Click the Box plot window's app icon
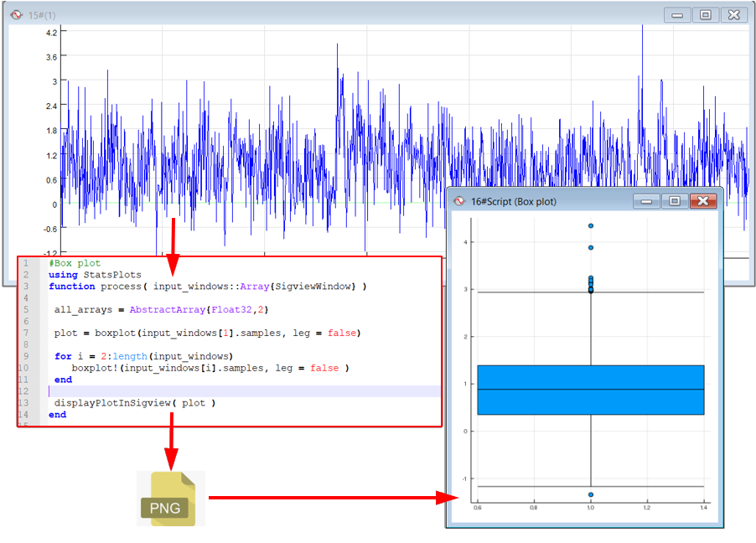 click(458, 201)
